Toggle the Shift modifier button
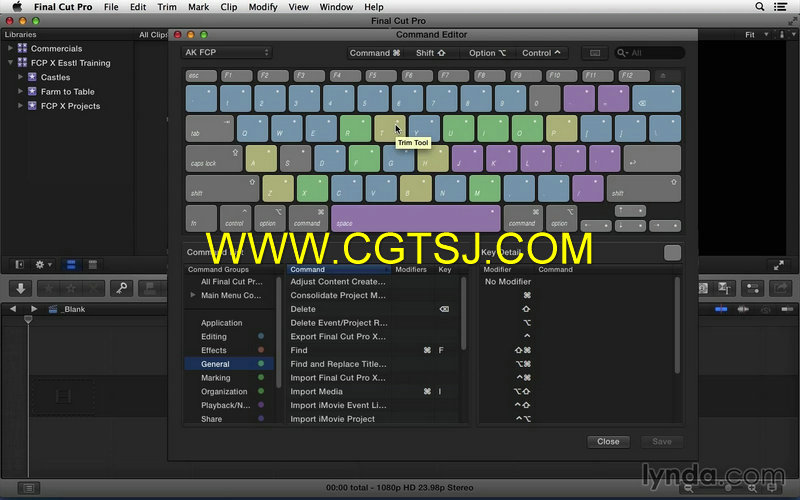Screen dimensions: 800x500 pyautogui.click(x=430, y=53)
